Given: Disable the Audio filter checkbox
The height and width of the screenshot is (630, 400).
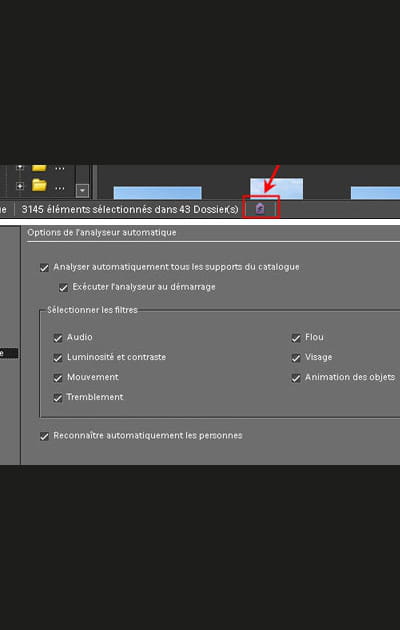Looking at the screenshot, I should 58,338.
